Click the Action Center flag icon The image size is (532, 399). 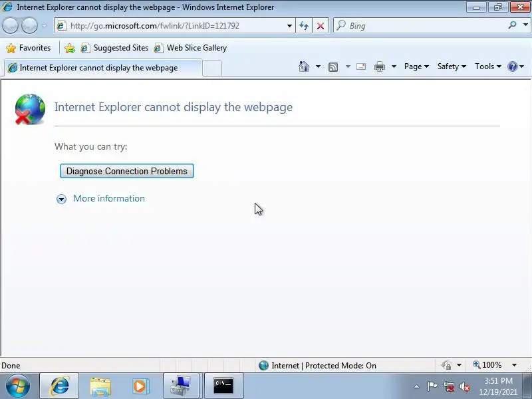click(433, 386)
